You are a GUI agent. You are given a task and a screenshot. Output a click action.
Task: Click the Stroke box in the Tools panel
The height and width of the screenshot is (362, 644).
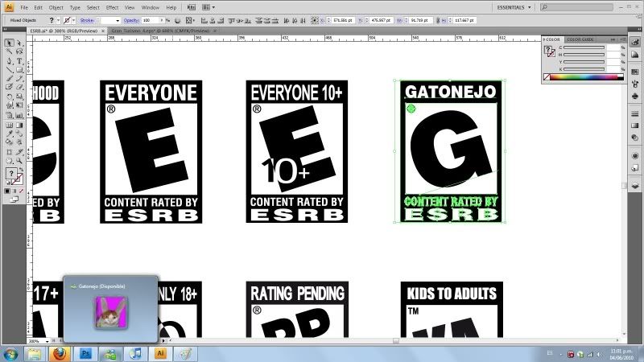click(17, 179)
